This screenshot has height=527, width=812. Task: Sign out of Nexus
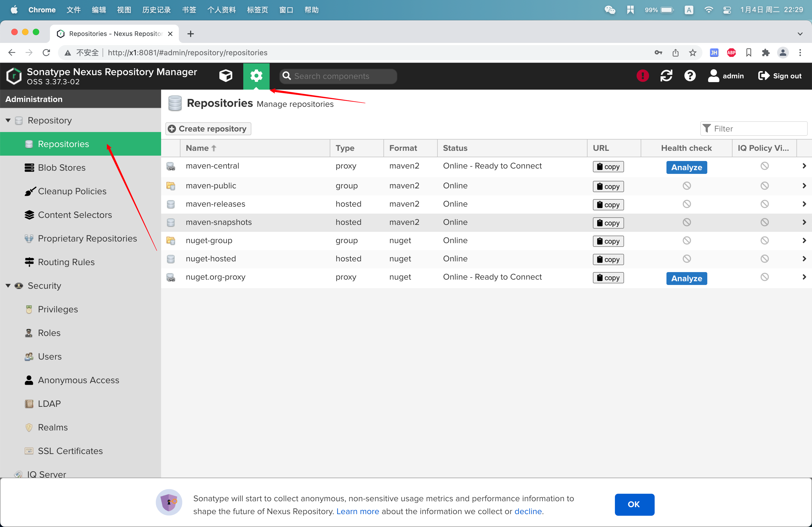[780, 76]
